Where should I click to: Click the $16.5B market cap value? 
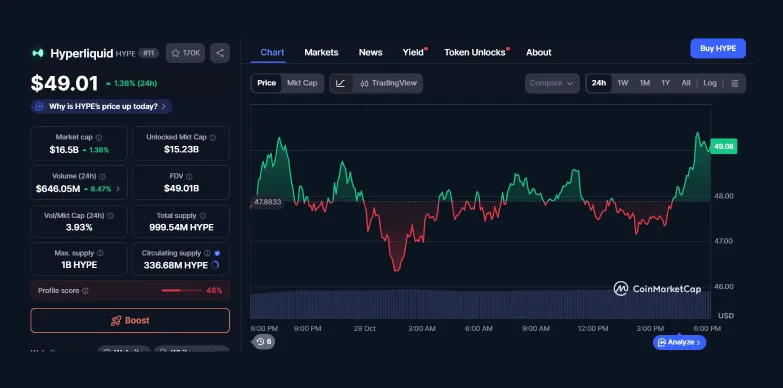[x=64, y=150]
